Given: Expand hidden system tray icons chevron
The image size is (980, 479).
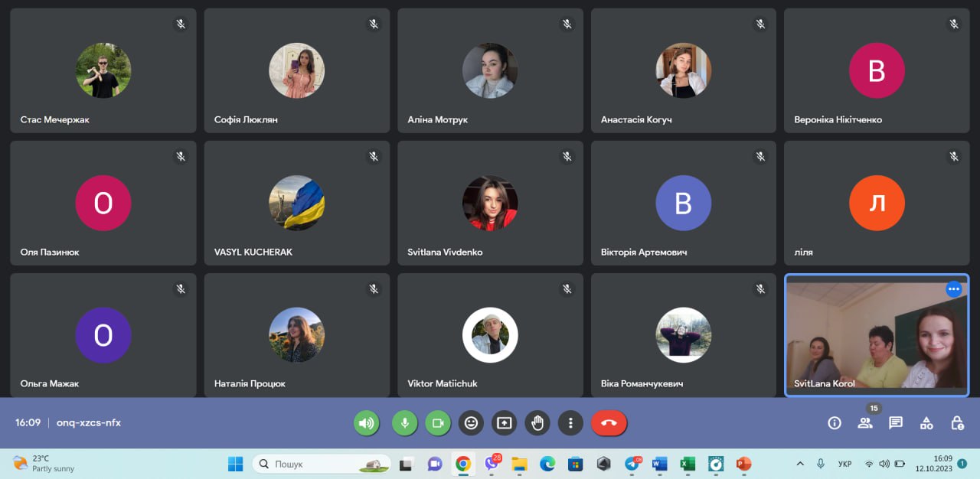Looking at the screenshot, I should pos(800,464).
